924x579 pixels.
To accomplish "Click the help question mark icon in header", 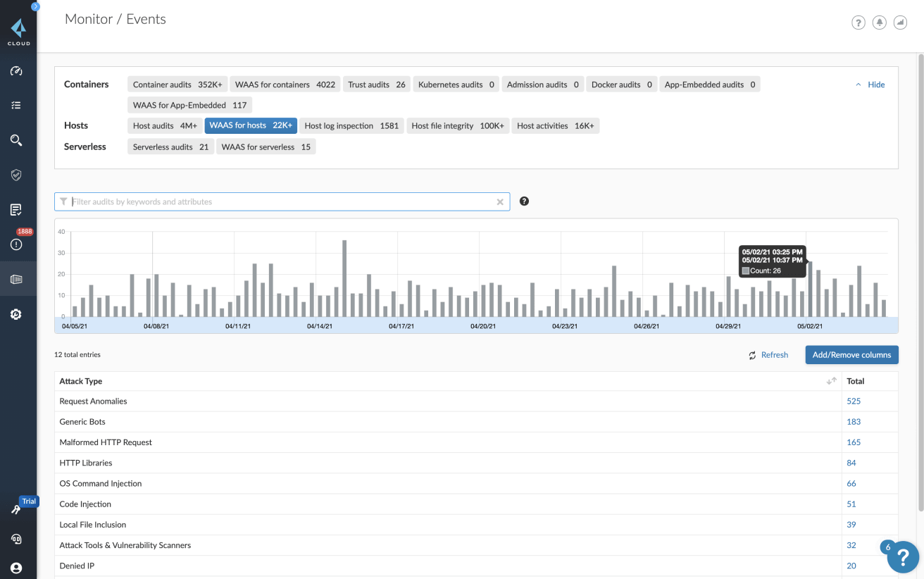I will 858,23.
